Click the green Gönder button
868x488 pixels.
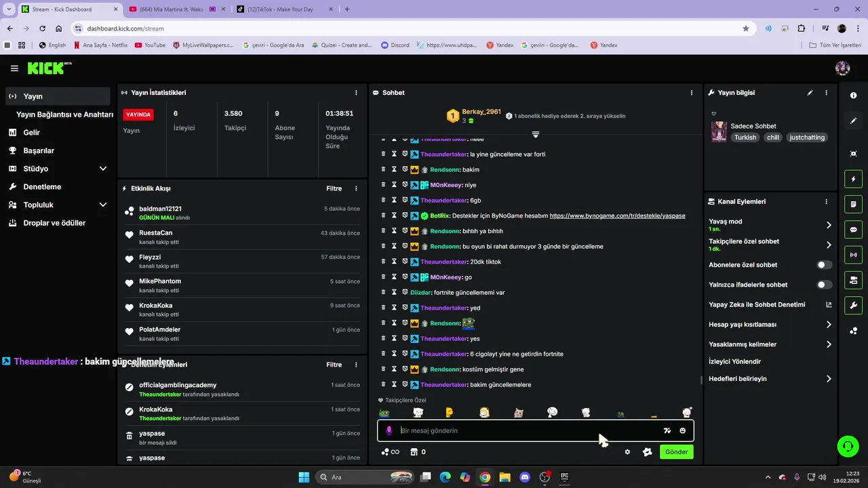pos(677,452)
